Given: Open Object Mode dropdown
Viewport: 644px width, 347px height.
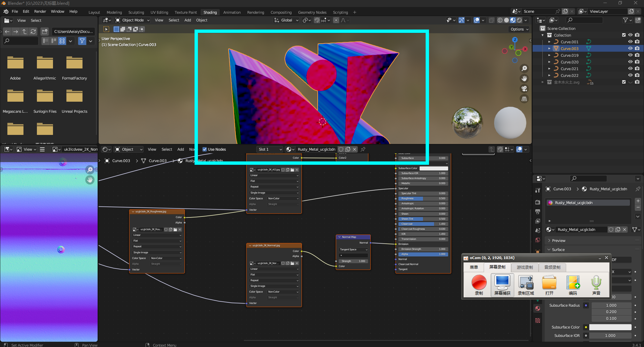Looking at the screenshot, I should point(132,20).
